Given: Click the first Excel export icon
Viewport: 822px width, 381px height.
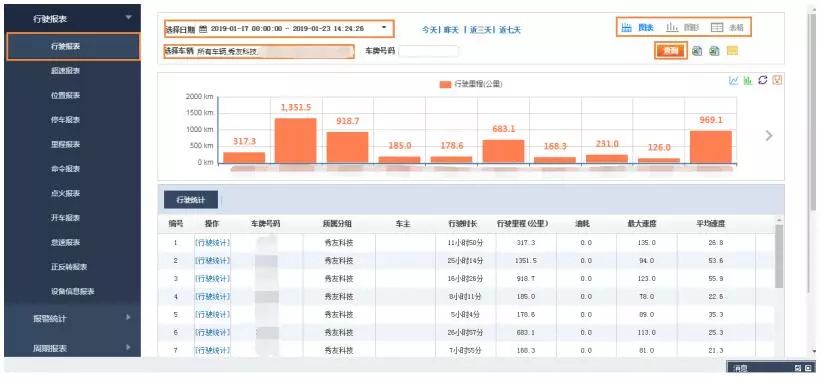Looking at the screenshot, I should pos(697,51).
